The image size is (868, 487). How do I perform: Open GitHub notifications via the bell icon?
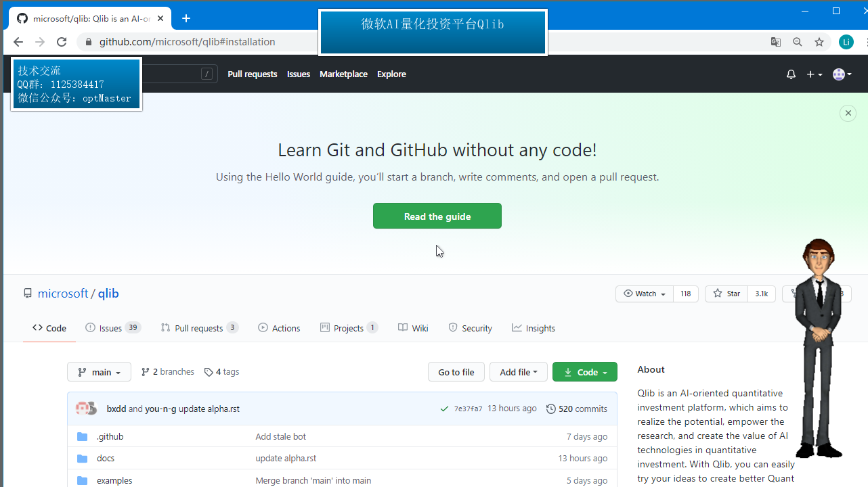[790, 74]
